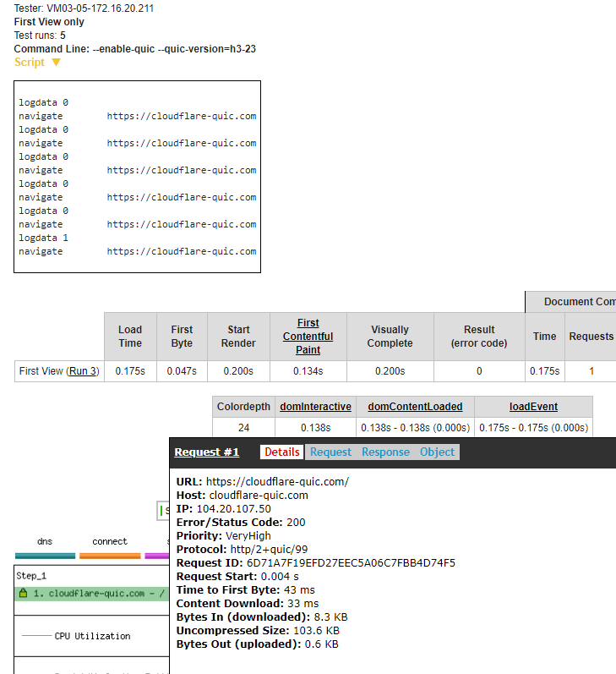The height and width of the screenshot is (674, 616).
Task: Click the Tester VM03-05 text line
Action: pos(84,8)
